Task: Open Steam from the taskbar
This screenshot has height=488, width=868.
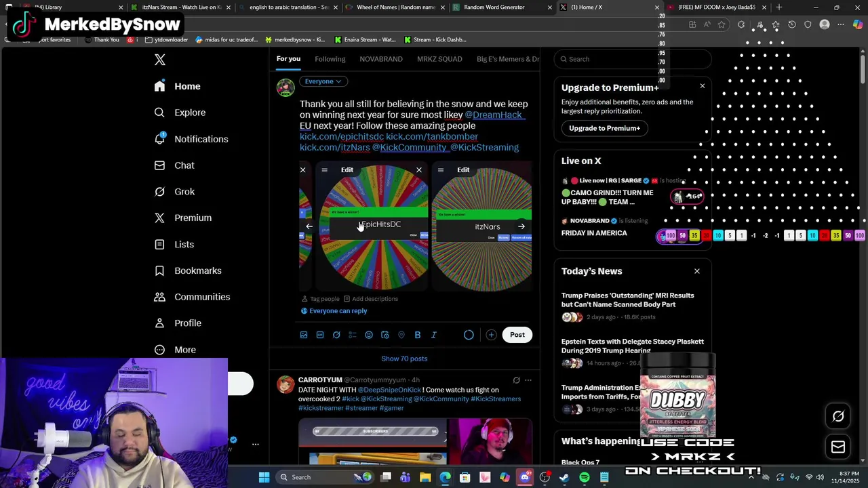Action: [x=565, y=477]
